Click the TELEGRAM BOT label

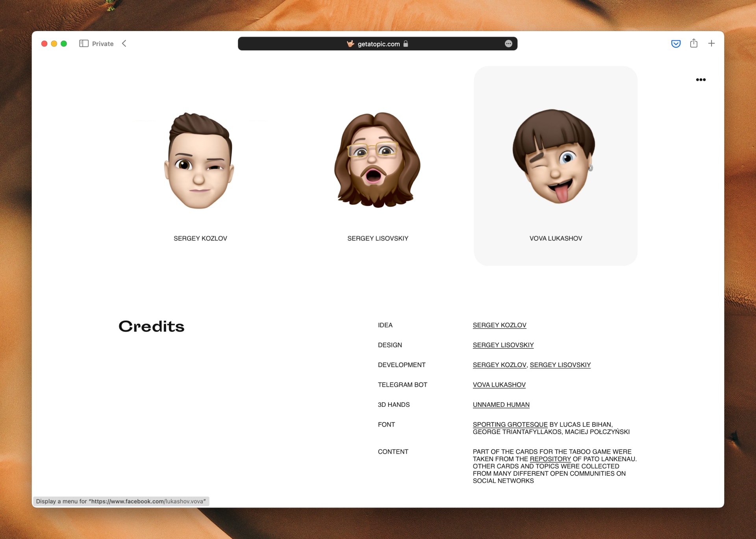pos(402,385)
